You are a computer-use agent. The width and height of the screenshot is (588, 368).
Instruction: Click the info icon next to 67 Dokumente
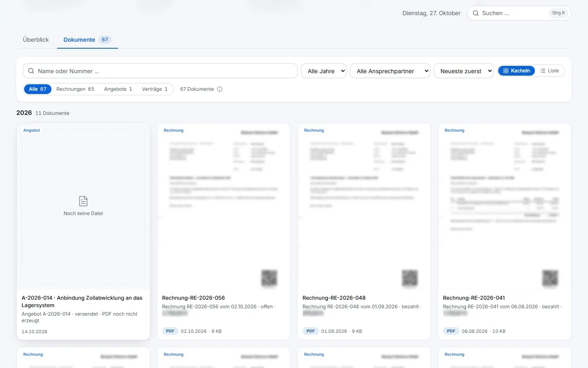(x=220, y=89)
